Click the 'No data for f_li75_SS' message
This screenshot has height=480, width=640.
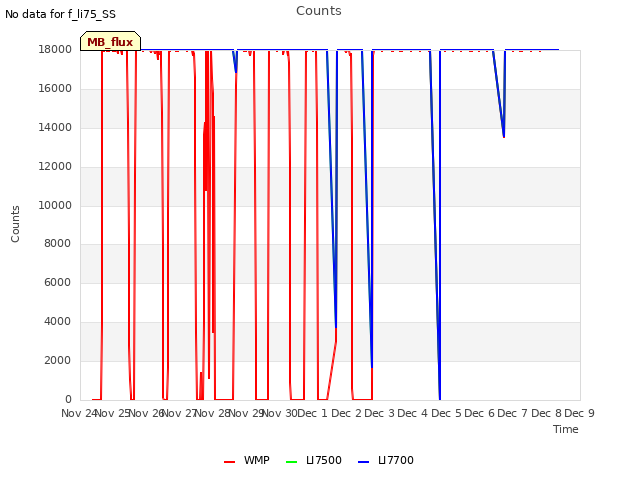(x=60, y=14)
